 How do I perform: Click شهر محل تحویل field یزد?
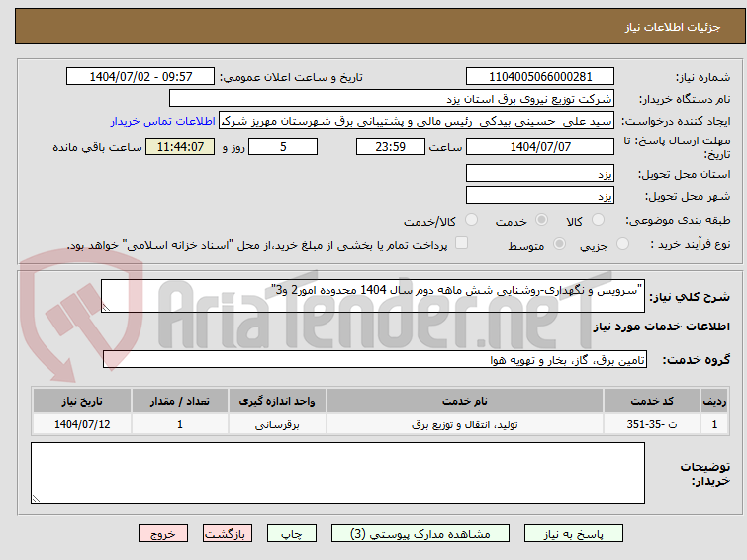point(540,195)
